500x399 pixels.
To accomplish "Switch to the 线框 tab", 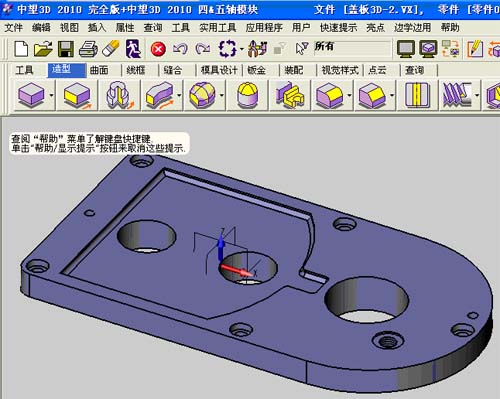I will pyautogui.click(x=136, y=70).
